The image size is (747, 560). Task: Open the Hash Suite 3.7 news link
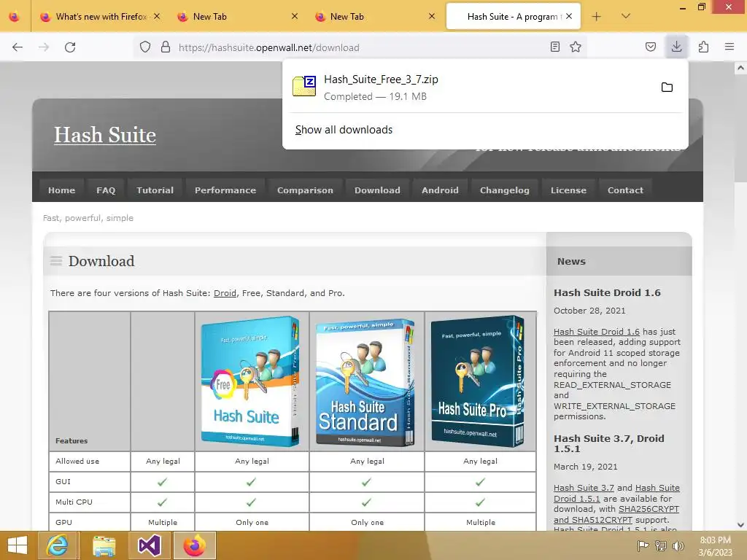584,488
